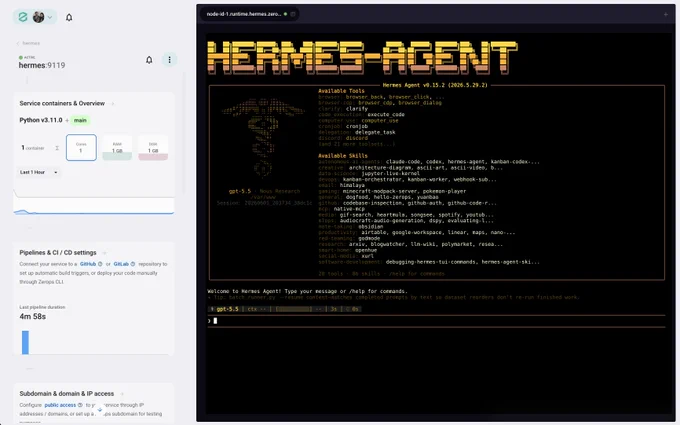Screen dimensions: 680x425
Task: Click the jupyter-live-kernel skill entry
Action: 390,173
